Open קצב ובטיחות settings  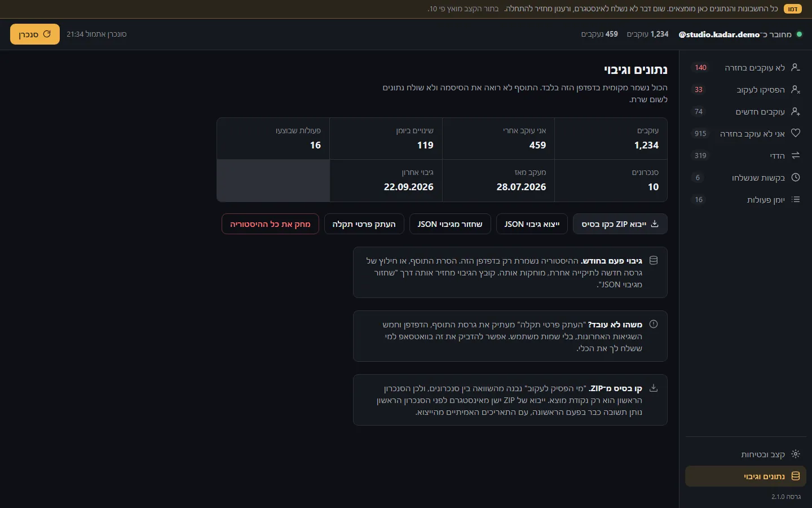[745, 454]
